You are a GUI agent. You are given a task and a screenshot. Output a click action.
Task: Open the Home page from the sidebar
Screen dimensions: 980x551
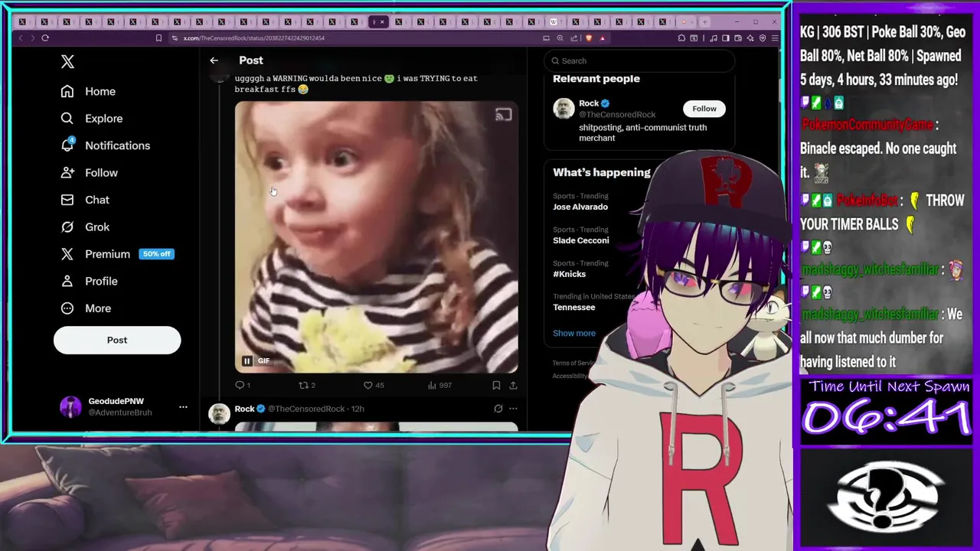(x=88, y=91)
